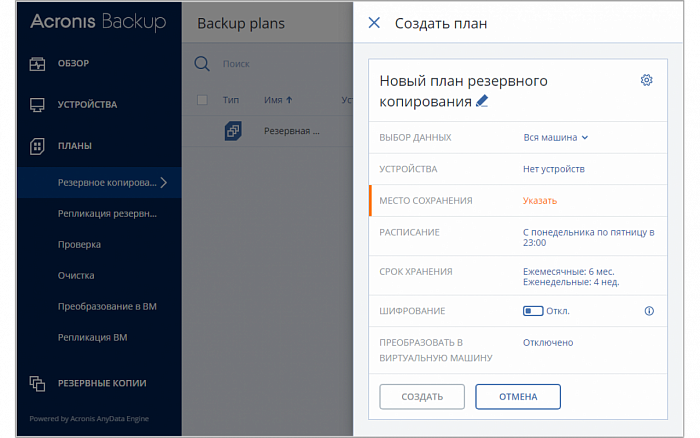
Task: Close the Создать план panel
Action: pyautogui.click(x=374, y=23)
